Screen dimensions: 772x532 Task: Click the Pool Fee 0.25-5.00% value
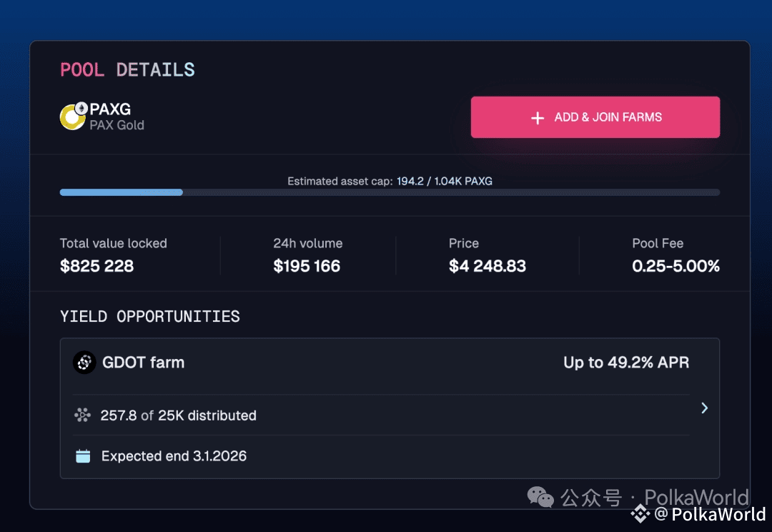click(x=675, y=267)
